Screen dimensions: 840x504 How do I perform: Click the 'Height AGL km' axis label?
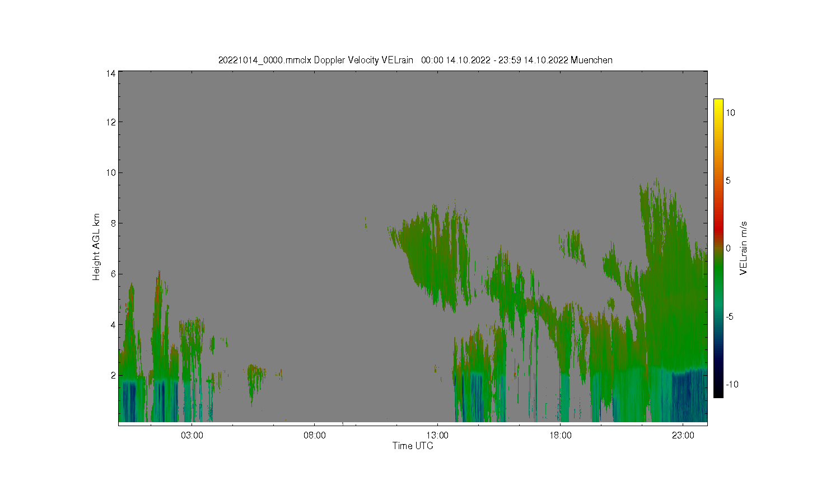(x=96, y=247)
